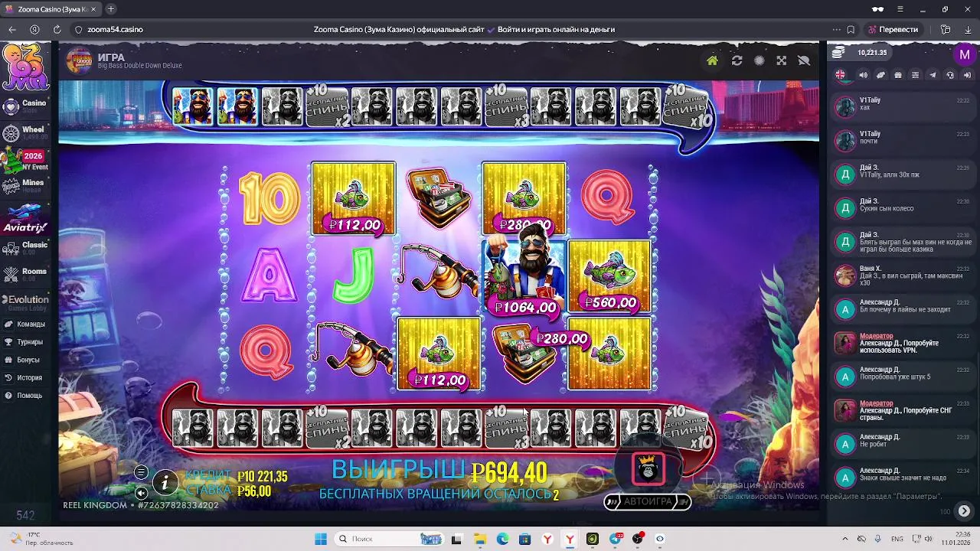This screenshot has width=980, height=551.
Task: Click the crowned gorilla spin button
Action: pos(648,470)
